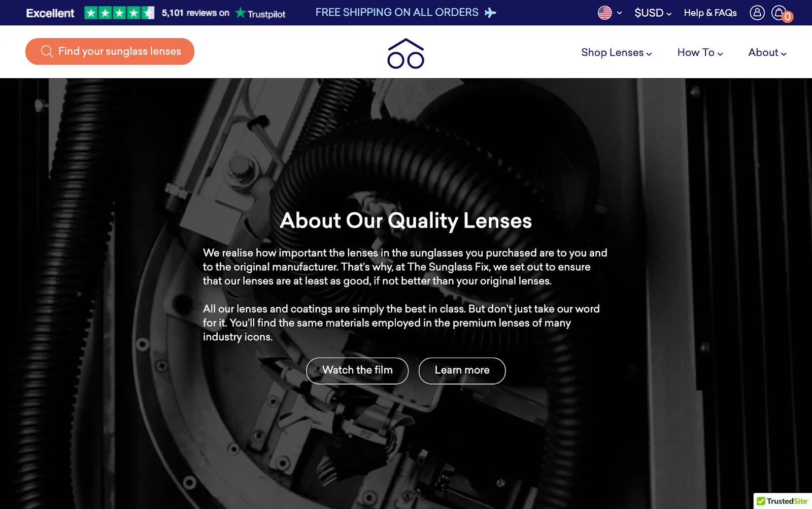
Task: Expand the country flag chevron
Action: [619, 13]
